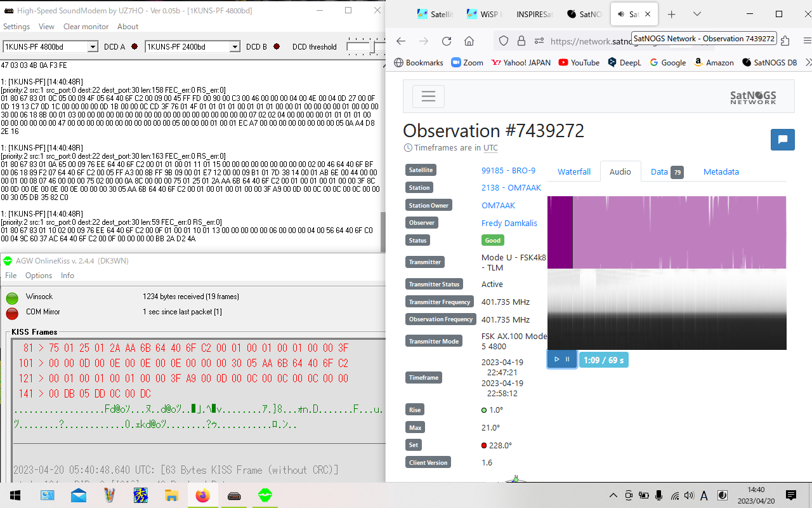This screenshot has width=812, height=508.
Task: Show hidden system tray icons
Action: (613, 495)
